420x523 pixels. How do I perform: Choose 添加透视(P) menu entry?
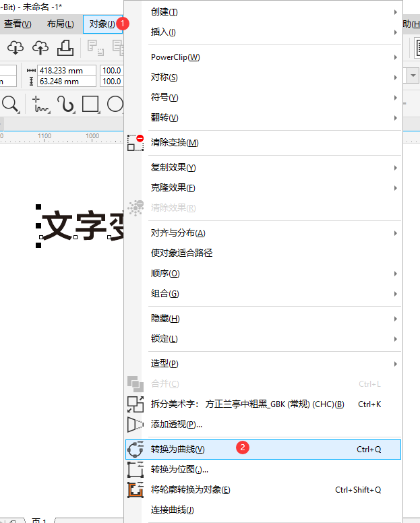tap(263, 425)
